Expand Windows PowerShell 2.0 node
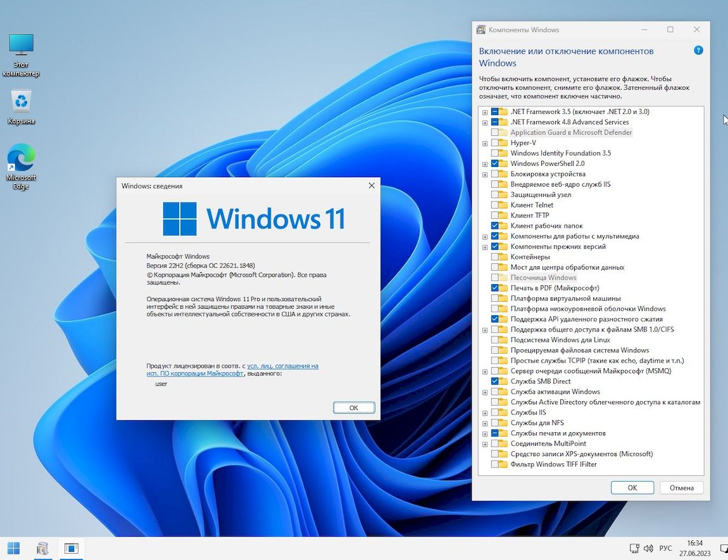The height and width of the screenshot is (560, 728). 485,164
